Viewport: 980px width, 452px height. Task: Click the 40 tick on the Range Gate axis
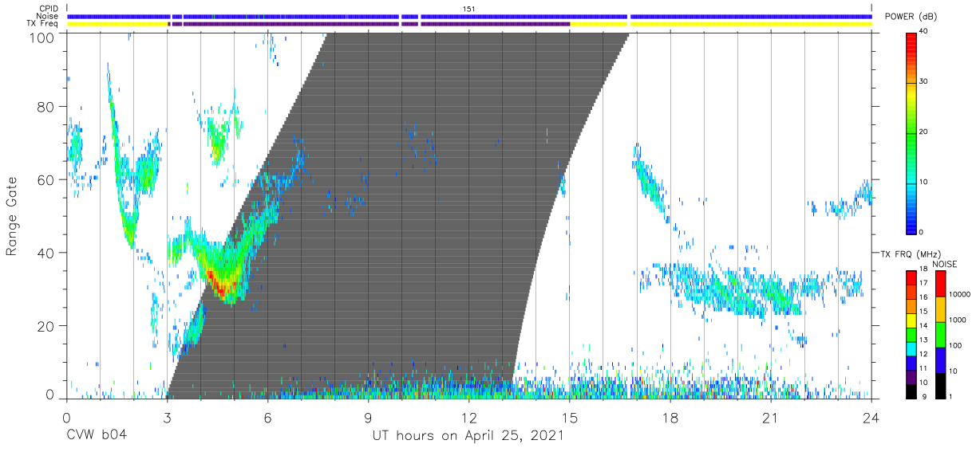click(46, 253)
